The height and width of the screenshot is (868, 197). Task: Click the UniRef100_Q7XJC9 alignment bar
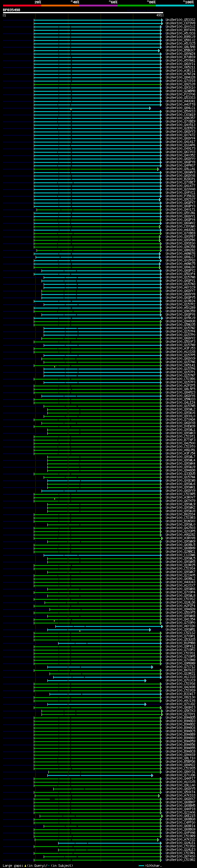pos(97,680)
